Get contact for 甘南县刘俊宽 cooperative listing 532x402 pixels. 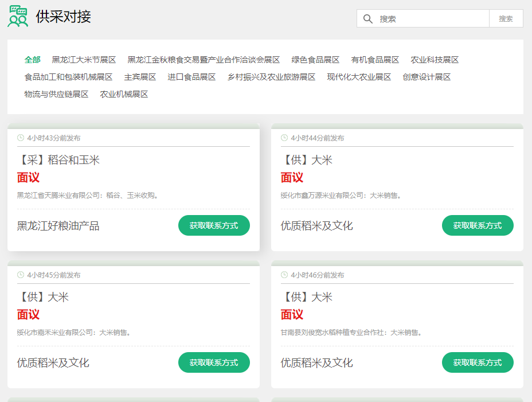477,362
